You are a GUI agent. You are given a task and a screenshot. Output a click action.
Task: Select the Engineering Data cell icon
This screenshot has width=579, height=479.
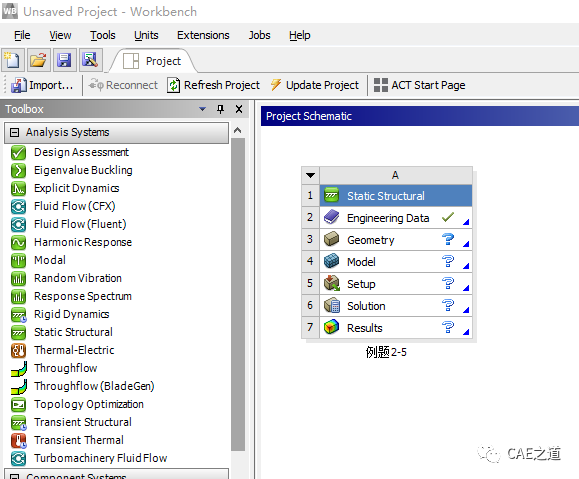click(x=331, y=217)
